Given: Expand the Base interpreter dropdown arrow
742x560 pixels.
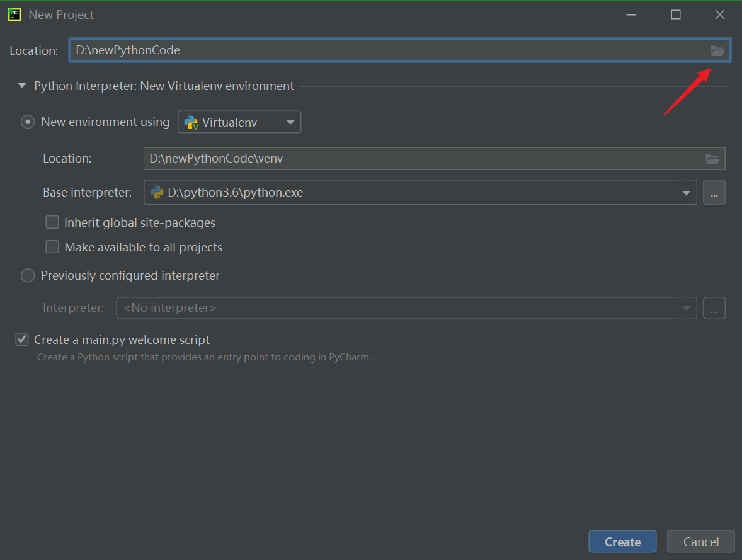Looking at the screenshot, I should [686, 193].
